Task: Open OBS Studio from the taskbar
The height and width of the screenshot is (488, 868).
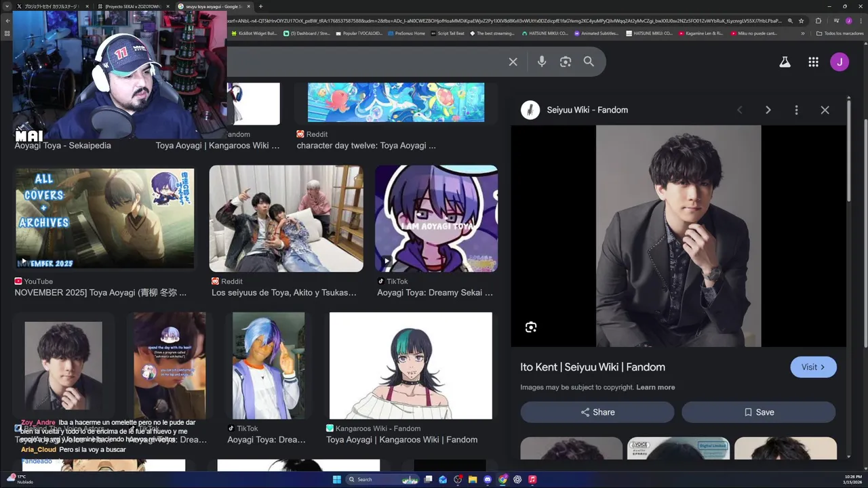Action: 458,479
